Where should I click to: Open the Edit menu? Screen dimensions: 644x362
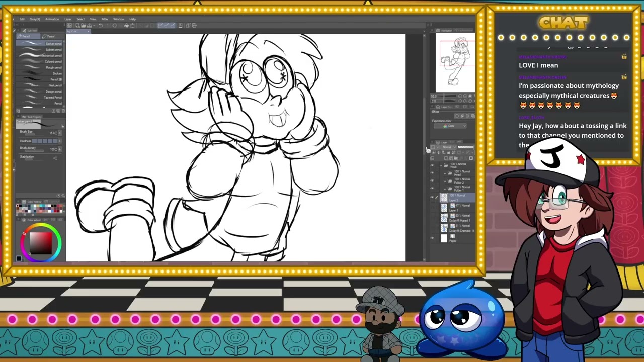22,19
